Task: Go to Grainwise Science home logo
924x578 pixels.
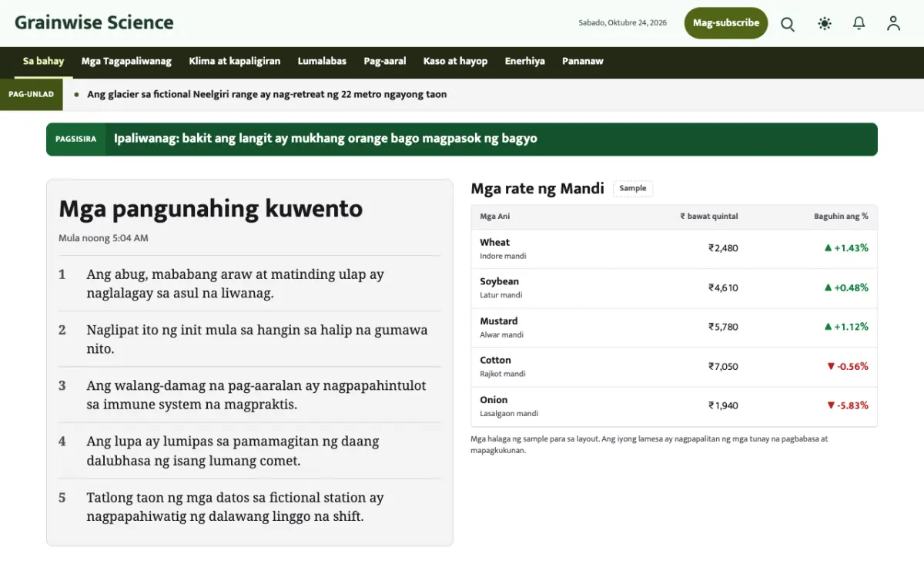Action: pos(94,22)
